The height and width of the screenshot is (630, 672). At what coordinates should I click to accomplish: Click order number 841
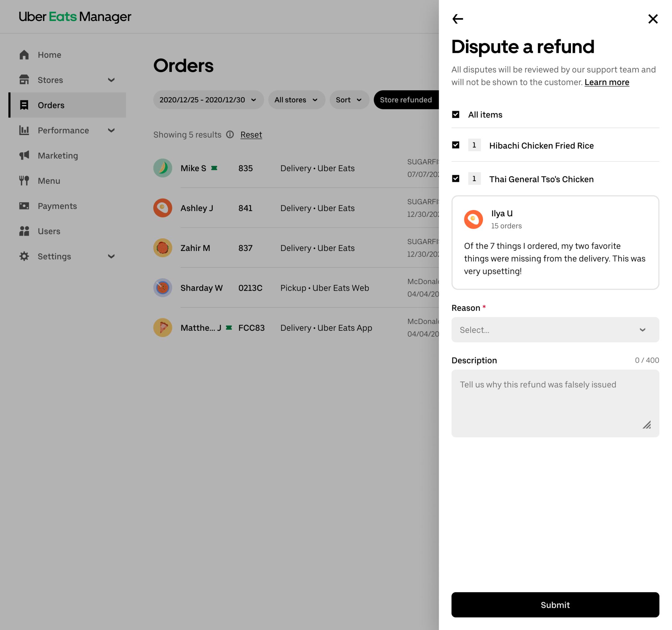245,208
